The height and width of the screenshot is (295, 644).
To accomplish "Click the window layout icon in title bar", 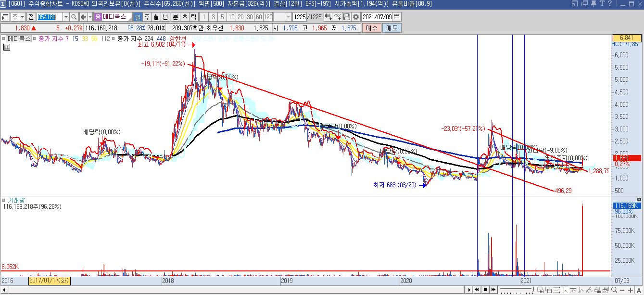I will point(576,4).
